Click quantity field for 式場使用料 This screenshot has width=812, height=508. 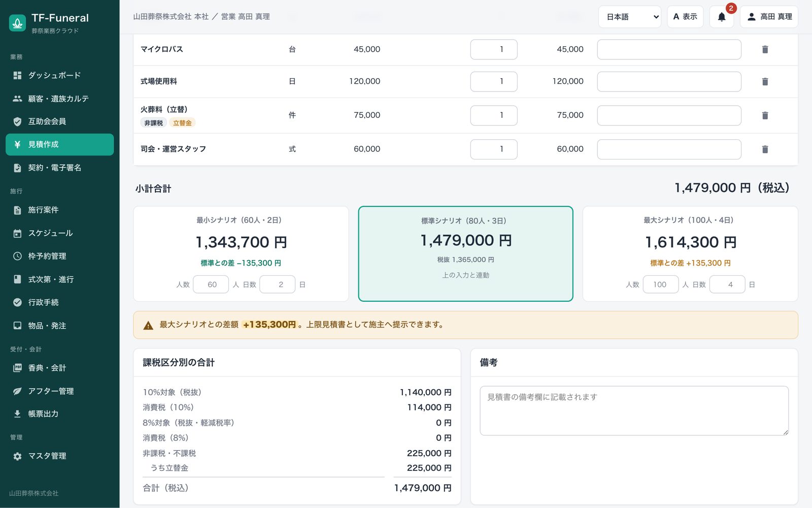click(x=494, y=81)
